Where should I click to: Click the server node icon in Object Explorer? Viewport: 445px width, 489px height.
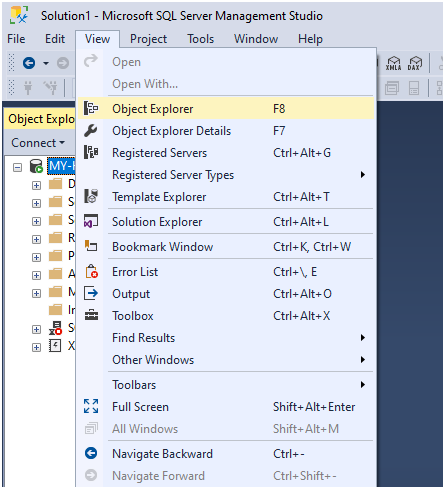click(x=36, y=166)
